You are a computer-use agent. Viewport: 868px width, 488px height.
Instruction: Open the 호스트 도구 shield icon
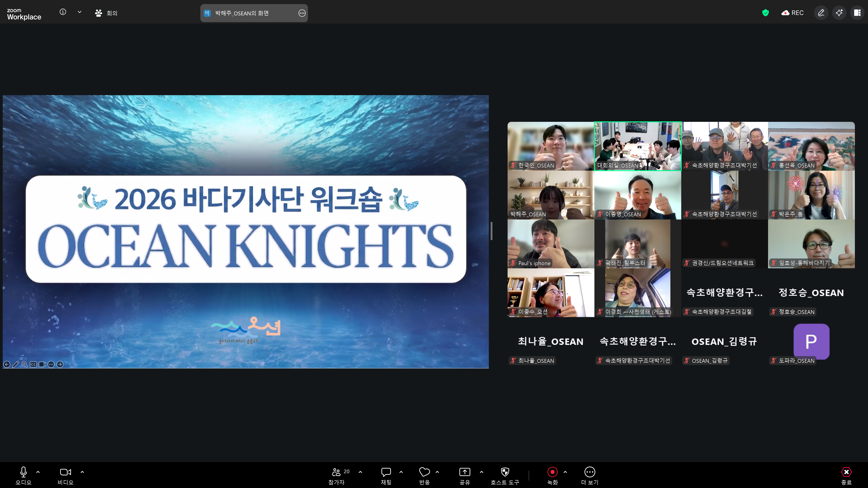pos(505,472)
